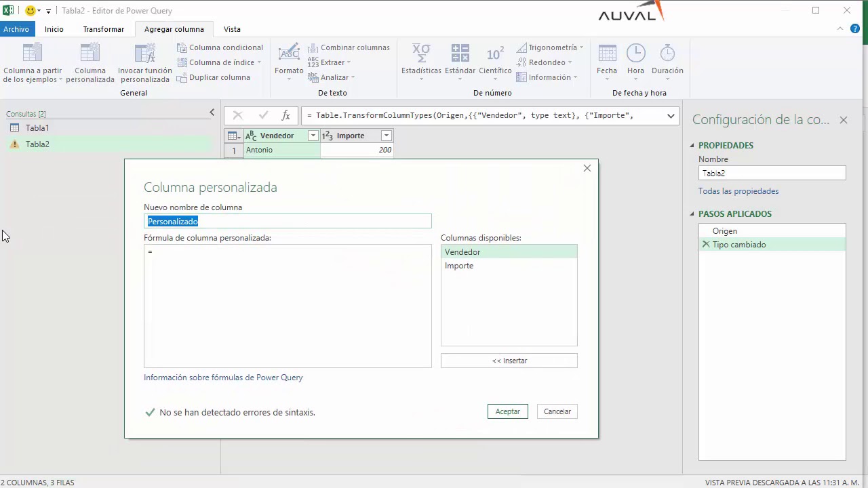Viewport: 868px width, 488px height.
Task: Close the Configuración de la consulta pane
Action: 844,120
